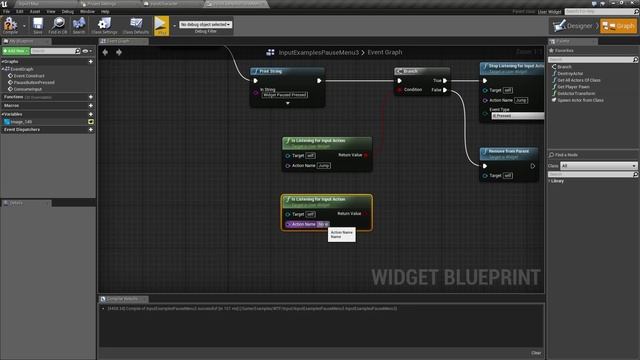The height and width of the screenshot is (360, 640).
Task: Click the Print String output execution pin
Action: tap(319, 81)
